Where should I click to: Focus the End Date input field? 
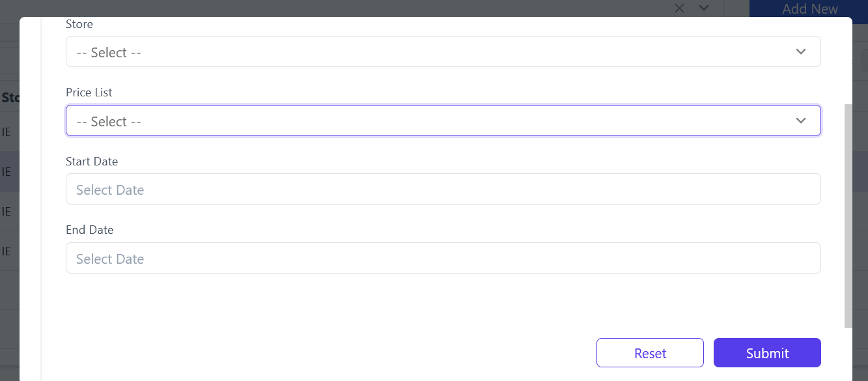pos(443,258)
